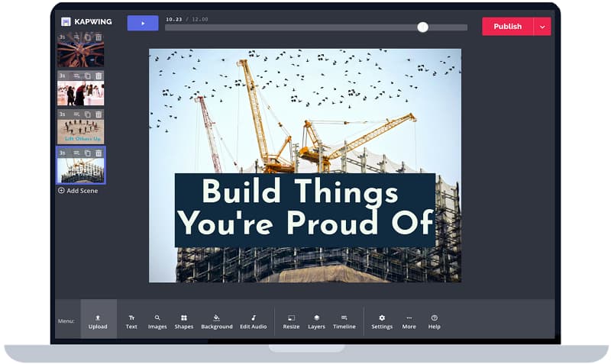
Task: Open the Edit Audio tool
Action: click(x=254, y=322)
